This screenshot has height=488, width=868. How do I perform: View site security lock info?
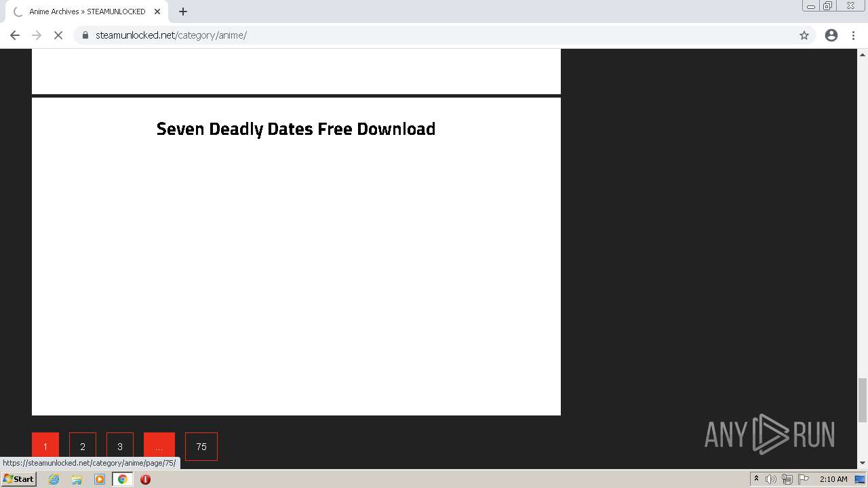coord(85,35)
